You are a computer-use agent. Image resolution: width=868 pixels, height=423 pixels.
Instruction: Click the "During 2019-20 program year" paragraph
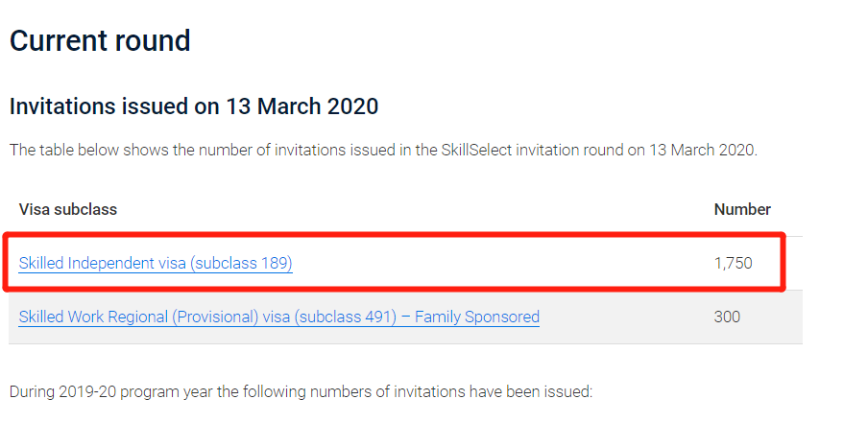(301, 392)
